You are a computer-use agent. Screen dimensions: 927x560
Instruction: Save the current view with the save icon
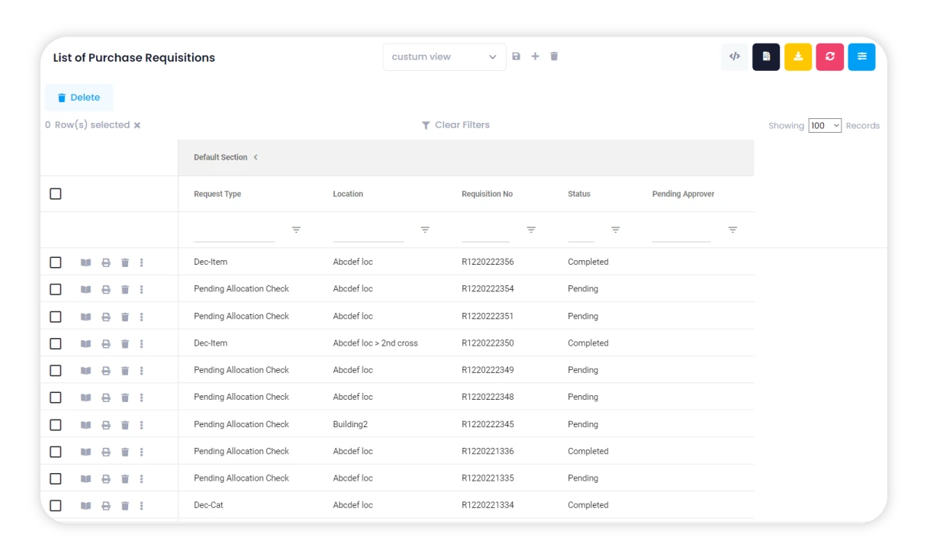516,56
